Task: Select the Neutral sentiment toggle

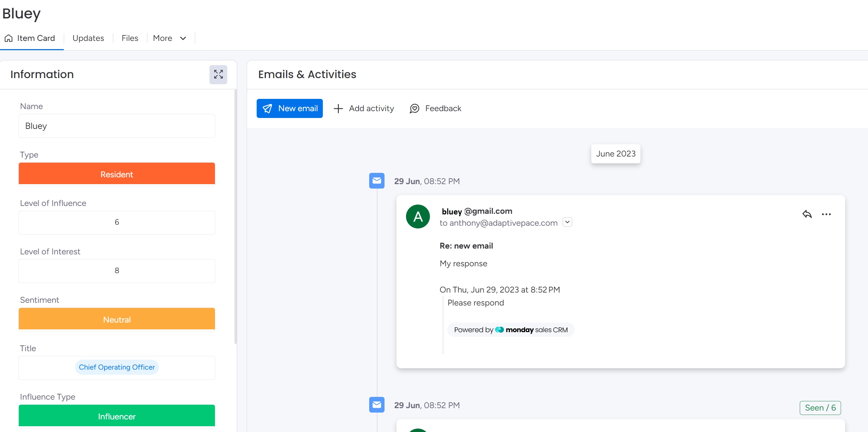Action: click(x=117, y=319)
